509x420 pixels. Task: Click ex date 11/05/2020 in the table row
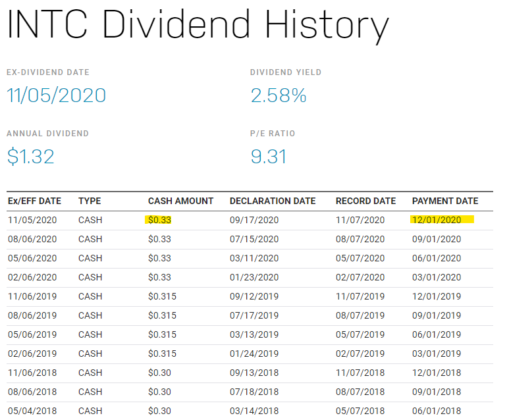(32, 220)
